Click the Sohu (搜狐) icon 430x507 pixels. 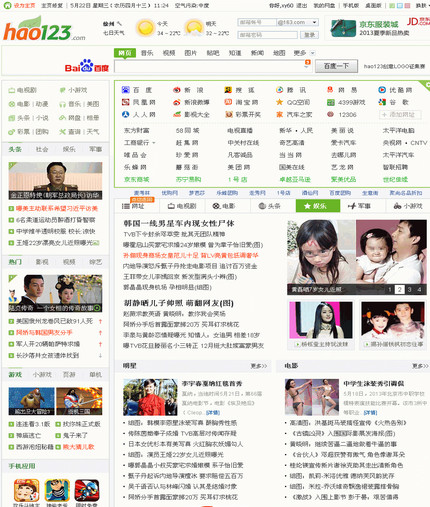tap(228, 90)
